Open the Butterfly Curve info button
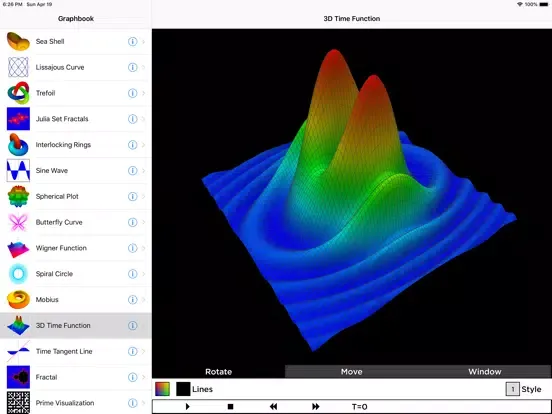The image size is (552, 414). tap(132, 222)
